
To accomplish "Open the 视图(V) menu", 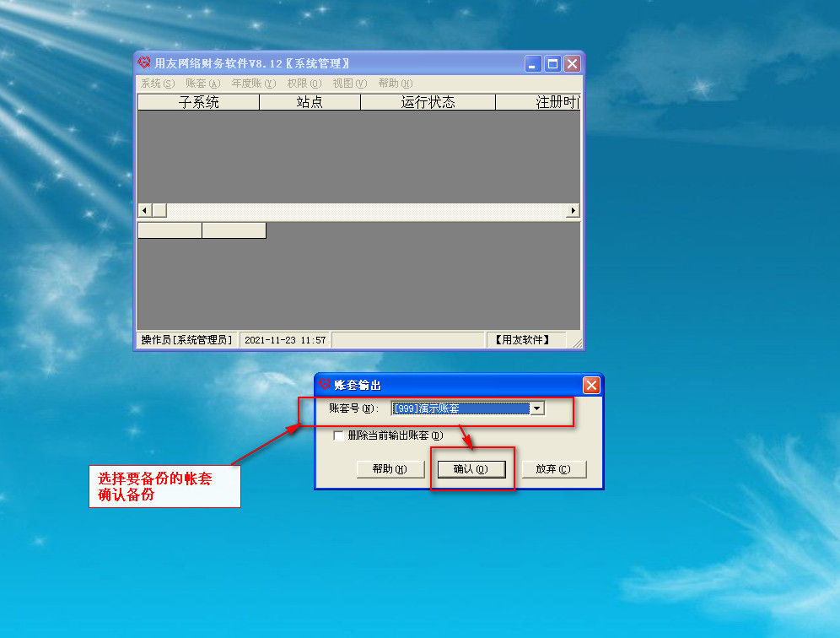I will pos(349,84).
